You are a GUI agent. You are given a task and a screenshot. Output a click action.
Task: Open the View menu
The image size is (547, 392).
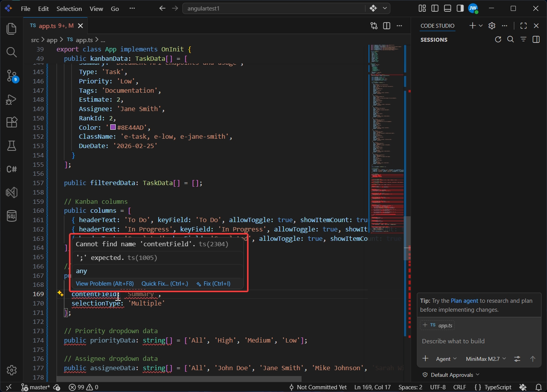pyautogui.click(x=97, y=9)
